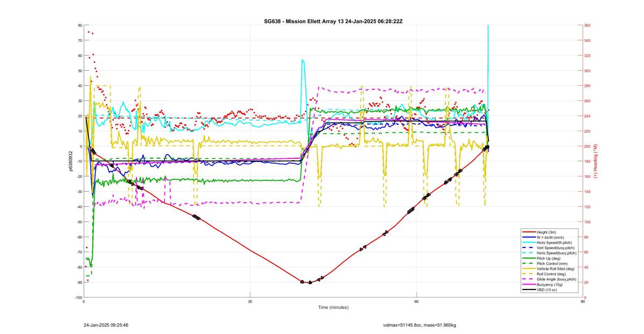Viewport: 644px width, 334px height.
Task: Select the 'VBD (10 cc)' legend entry
Action: click(x=540, y=289)
